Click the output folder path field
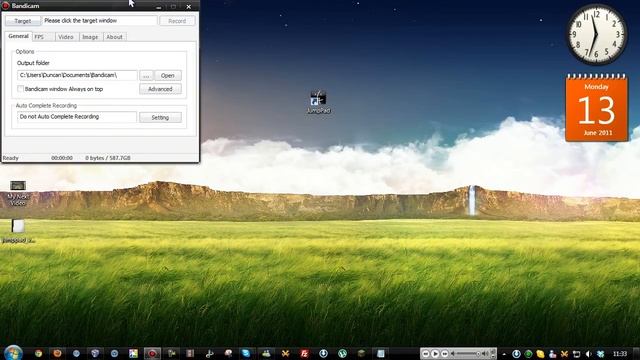Viewport: 640px width, 360px height. (77, 75)
